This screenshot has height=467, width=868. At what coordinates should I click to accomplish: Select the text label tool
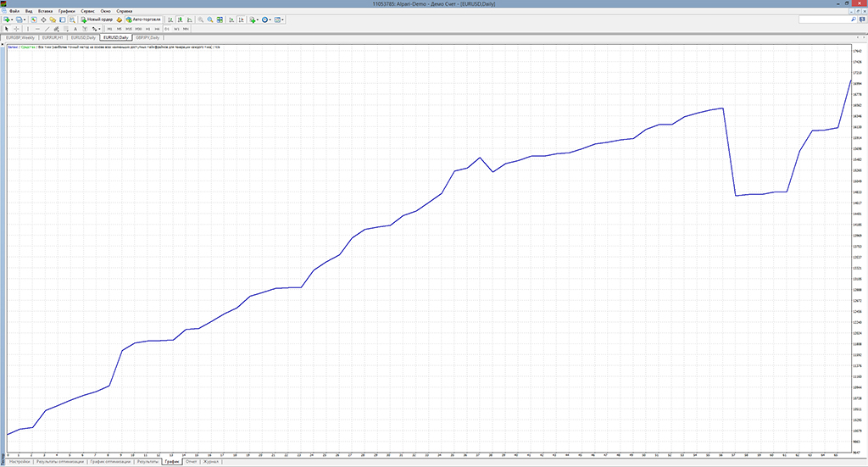coord(85,29)
